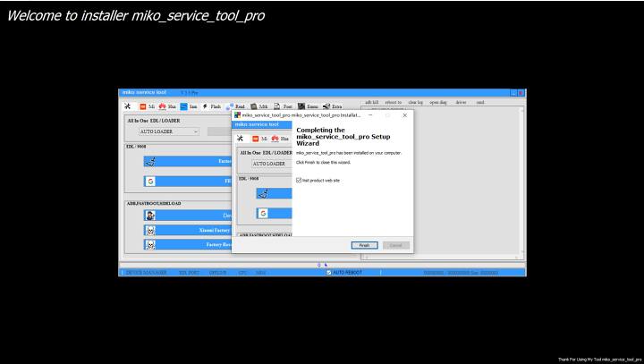This screenshot has height=364, width=644.
Task: Click Factory Reset skull button
Action: click(x=188, y=245)
